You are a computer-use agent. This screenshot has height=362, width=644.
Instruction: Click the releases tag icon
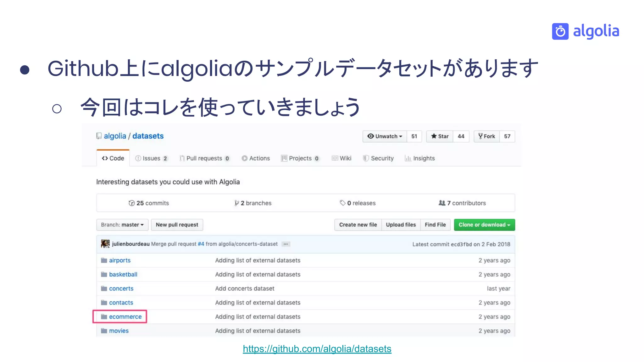point(342,203)
